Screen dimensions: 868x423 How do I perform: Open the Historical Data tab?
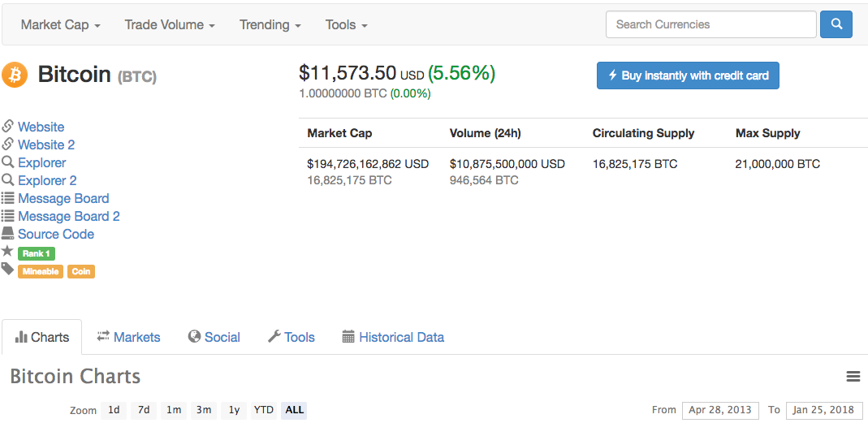pos(393,337)
